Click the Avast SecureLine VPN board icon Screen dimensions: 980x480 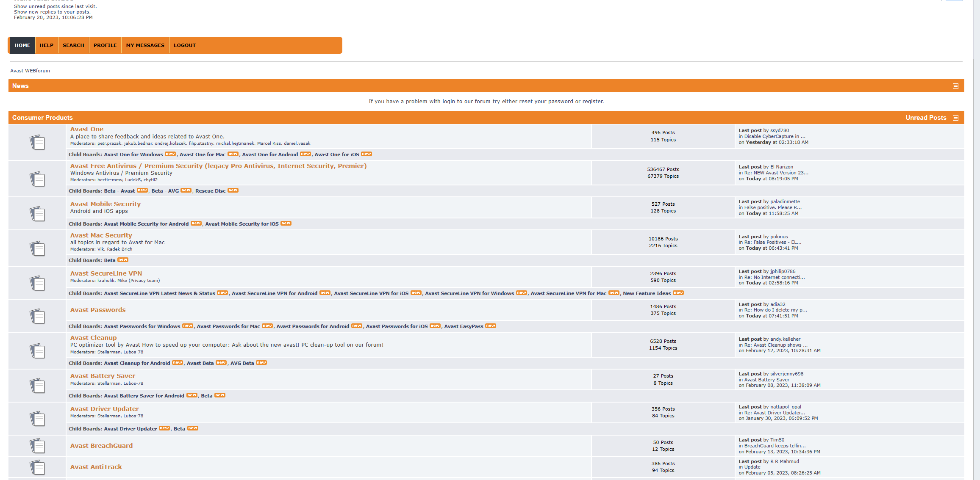pyautogui.click(x=37, y=283)
